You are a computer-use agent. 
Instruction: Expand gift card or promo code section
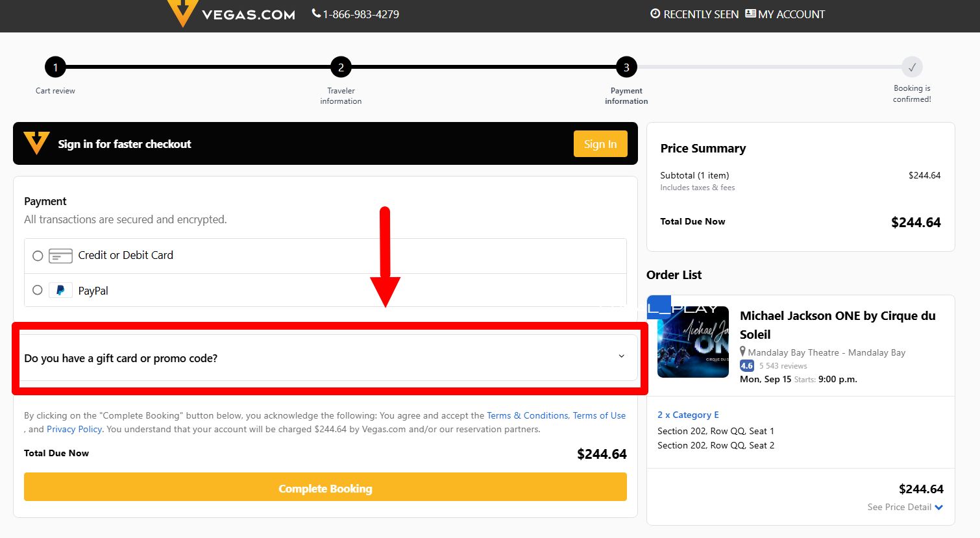tap(325, 358)
